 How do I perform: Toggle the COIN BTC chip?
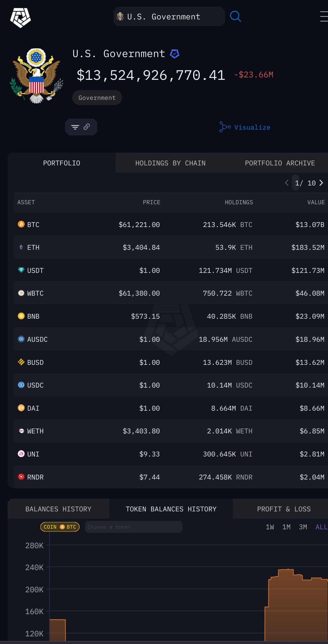pyautogui.click(x=60, y=527)
